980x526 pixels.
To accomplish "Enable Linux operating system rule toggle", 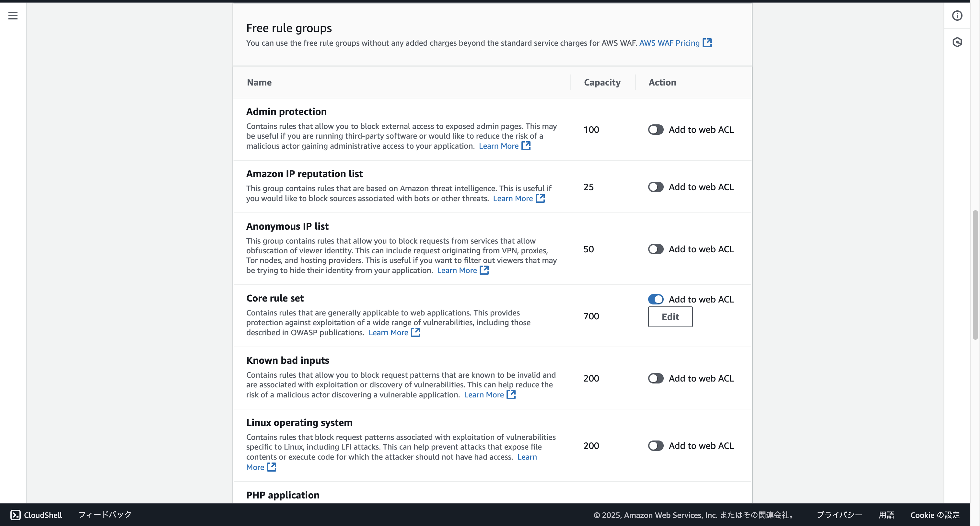I will [656, 446].
